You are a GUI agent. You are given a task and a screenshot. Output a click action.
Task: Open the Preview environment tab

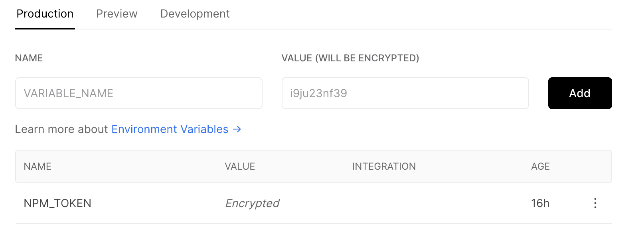click(117, 14)
